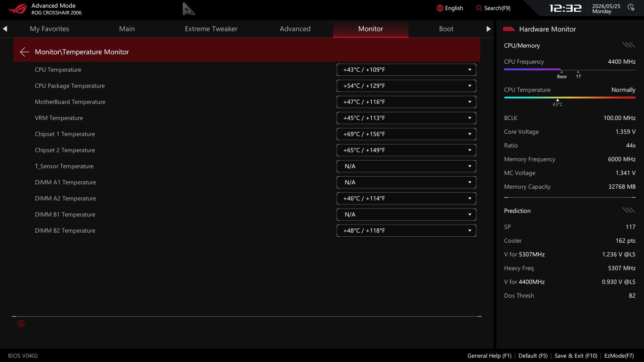This screenshot has height=362, width=644.
Task: Select the Monitor tab
Action: click(371, 29)
